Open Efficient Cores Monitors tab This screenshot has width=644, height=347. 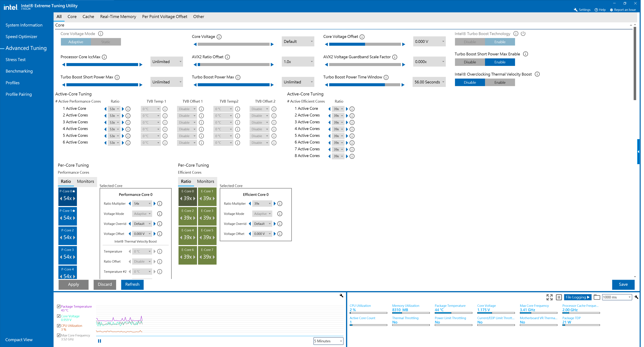[206, 181]
